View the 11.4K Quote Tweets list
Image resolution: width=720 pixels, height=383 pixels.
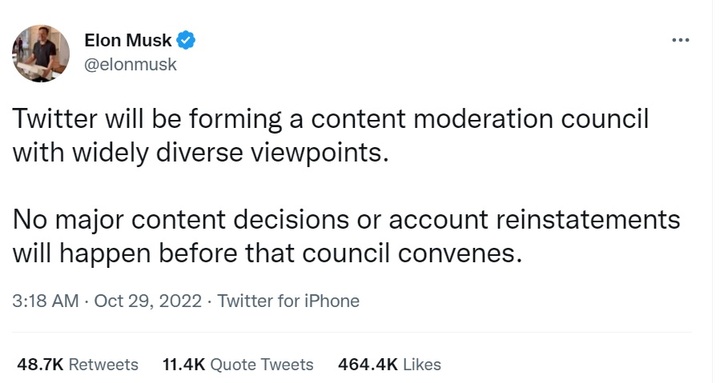click(x=238, y=365)
